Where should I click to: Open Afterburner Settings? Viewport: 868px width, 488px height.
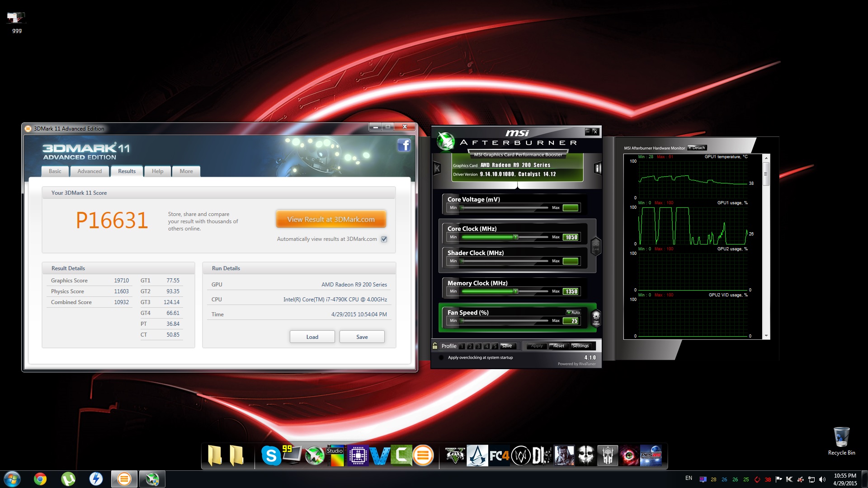click(x=580, y=346)
